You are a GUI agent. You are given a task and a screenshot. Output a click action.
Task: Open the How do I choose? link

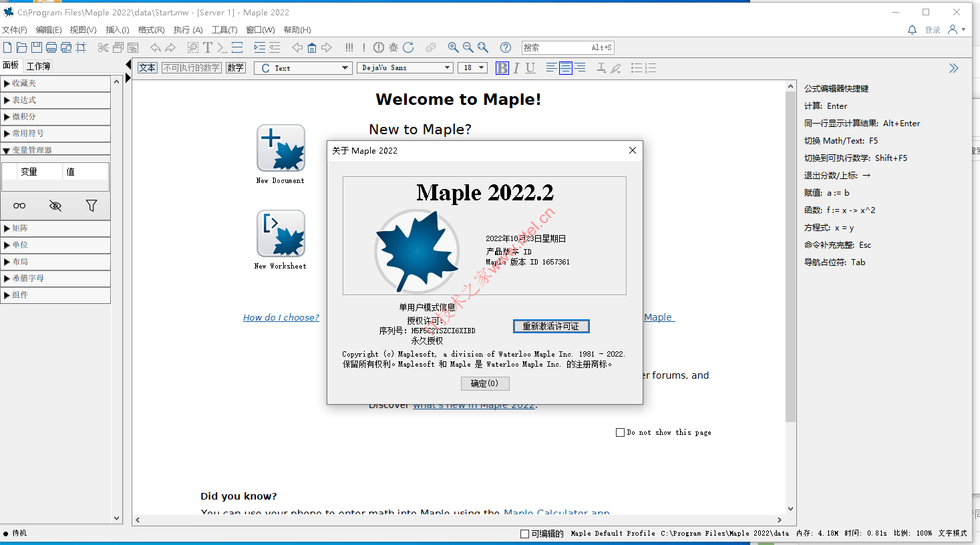click(x=281, y=317)
